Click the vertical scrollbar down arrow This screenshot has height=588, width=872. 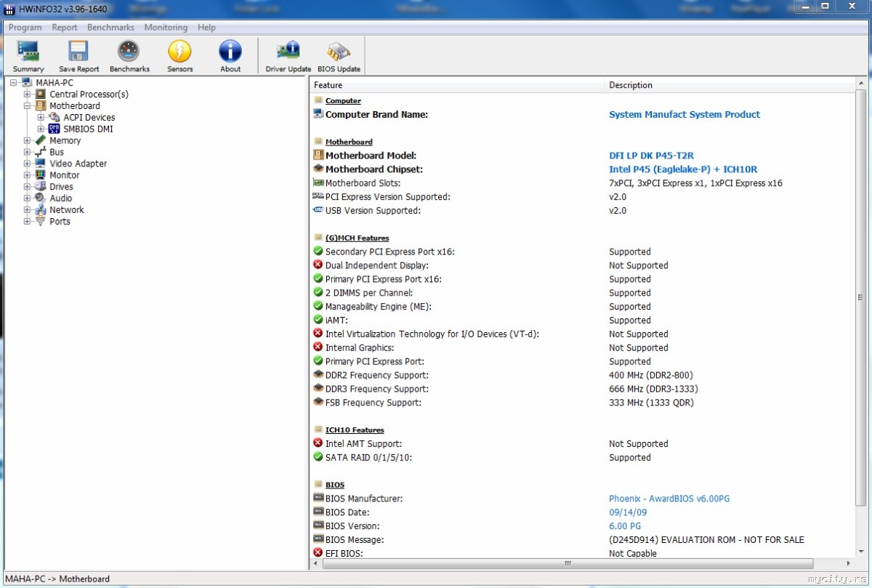tap(860, 552)
